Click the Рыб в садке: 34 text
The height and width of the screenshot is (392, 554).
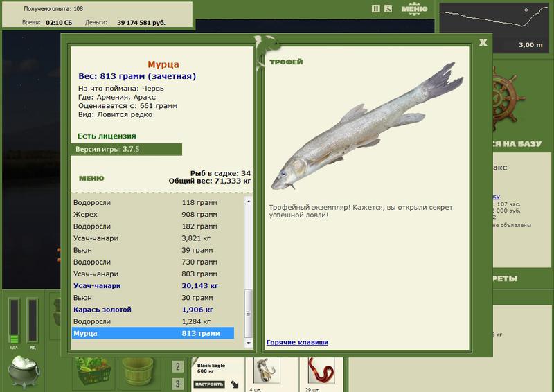coord(220,173)
